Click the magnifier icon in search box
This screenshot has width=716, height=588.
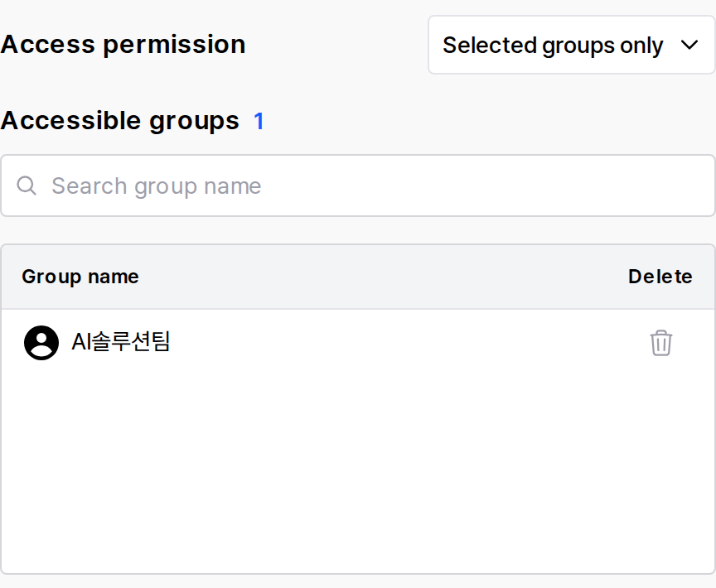click(x=27, y=186)
